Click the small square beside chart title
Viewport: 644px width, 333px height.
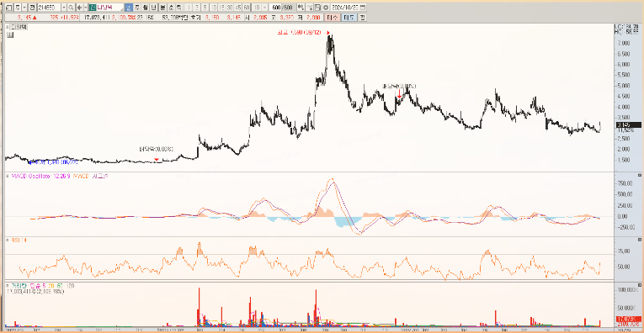tap(8, 28)
